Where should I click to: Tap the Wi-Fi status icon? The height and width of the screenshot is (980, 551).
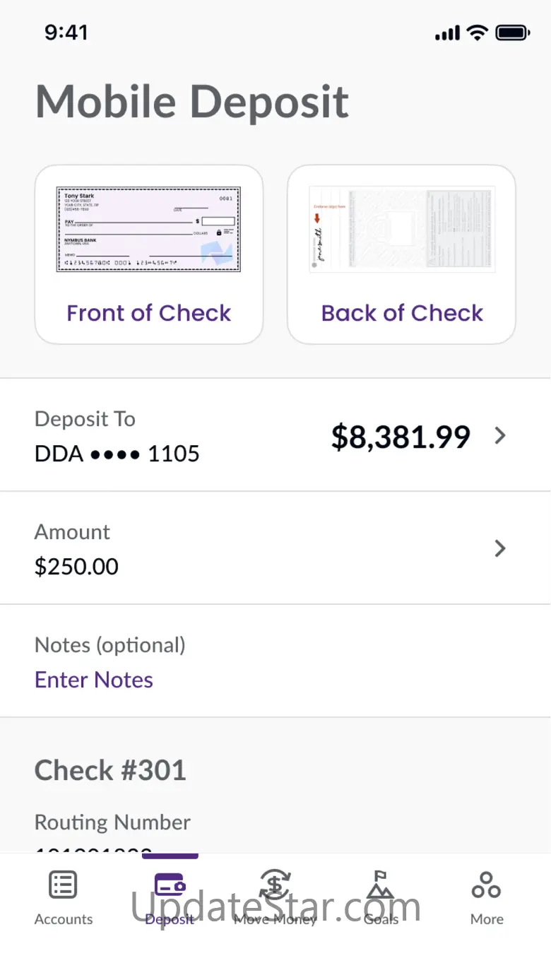478,33
